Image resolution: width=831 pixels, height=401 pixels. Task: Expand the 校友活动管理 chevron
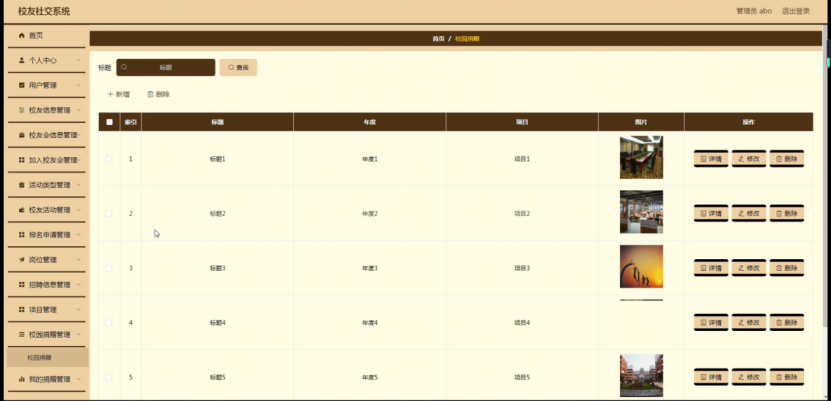(78, 210)
